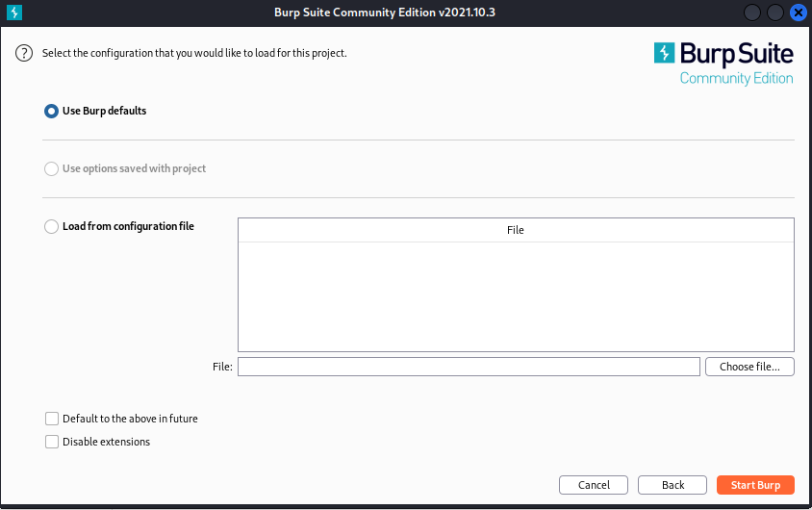This screenshot has height=510, width=812.
Task: Choose "Load from configuration file" option
Action: (x=52, y=227)
